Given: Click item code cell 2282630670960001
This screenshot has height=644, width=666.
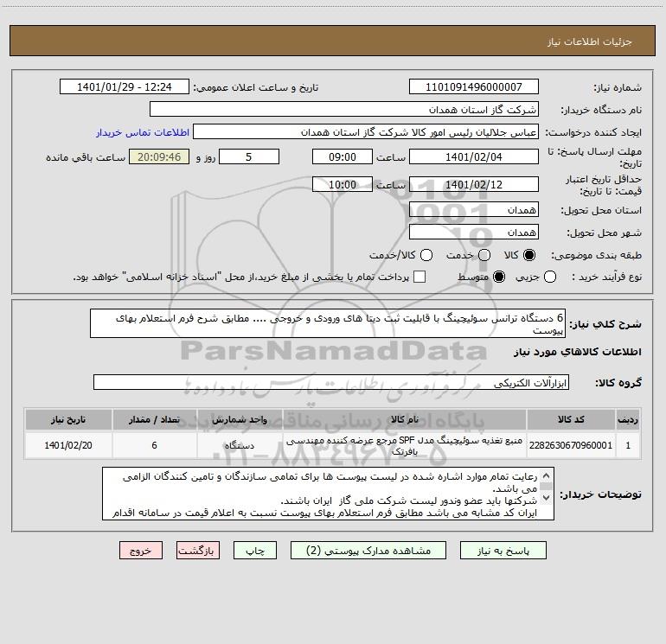Looking at the screenshot, I should point(571,445).
